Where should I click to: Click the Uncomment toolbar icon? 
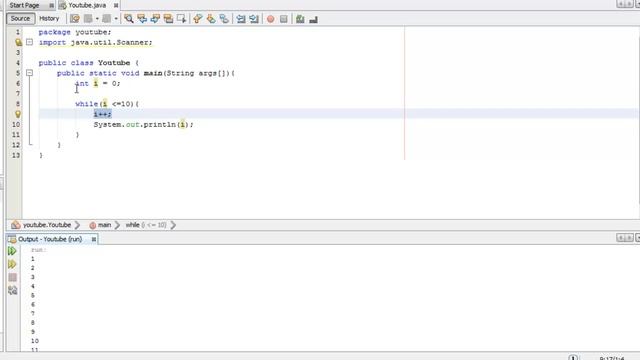(313, 19)
